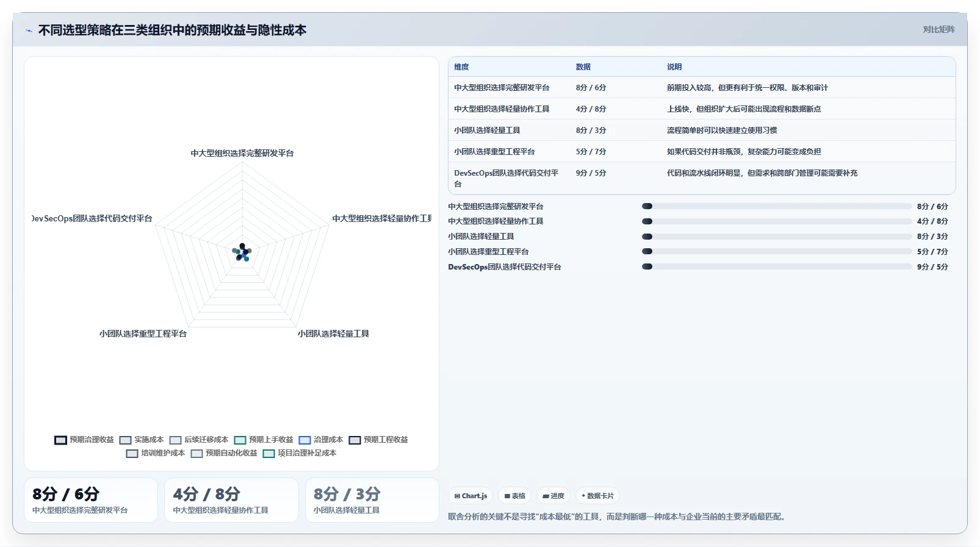Click the footer note starting 取舍分析的关键
Screen dimensions: 980x547
coord(618,517)
